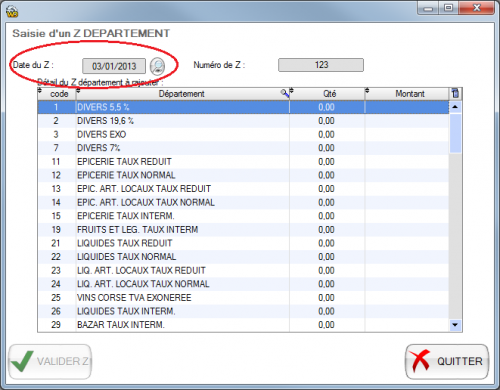Click the magnifier in Département column header

(284, 93)
